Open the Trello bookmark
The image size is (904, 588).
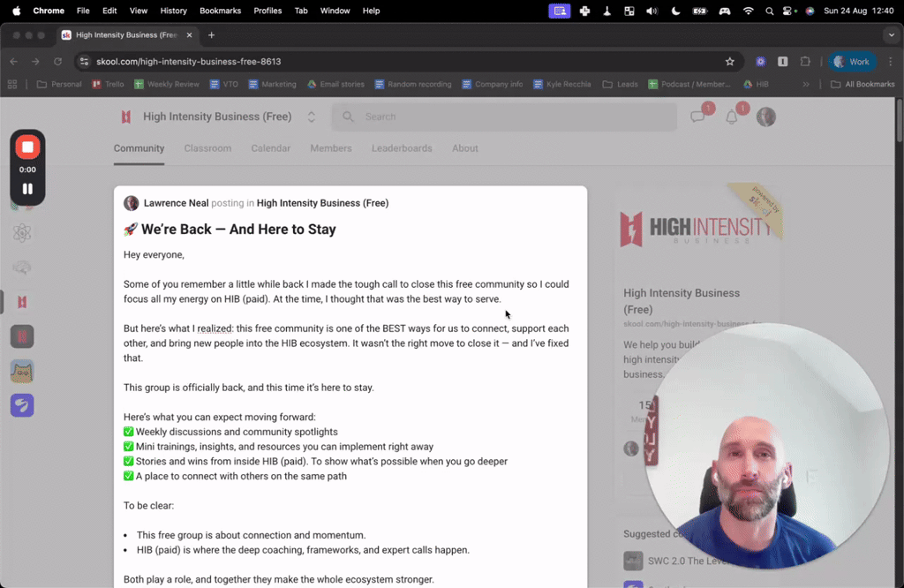(108, 84)
